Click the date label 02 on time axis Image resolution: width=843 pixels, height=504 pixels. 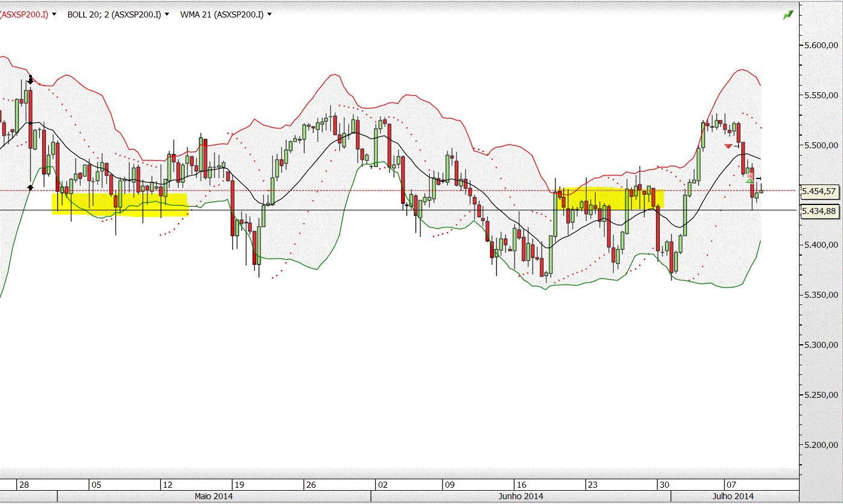382,485
